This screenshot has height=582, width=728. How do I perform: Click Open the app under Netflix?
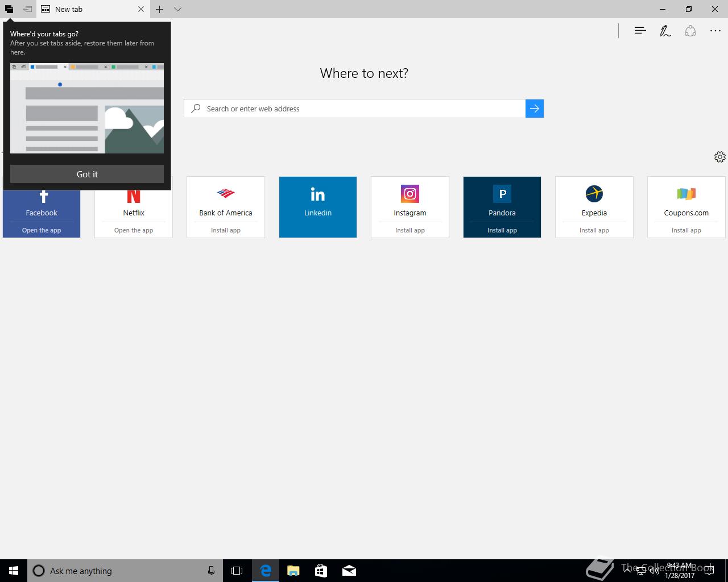pos(134,230)
